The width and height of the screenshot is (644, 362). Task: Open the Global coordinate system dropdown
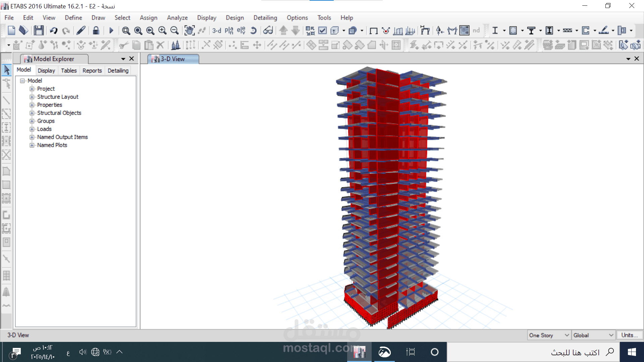pos(612,335)
